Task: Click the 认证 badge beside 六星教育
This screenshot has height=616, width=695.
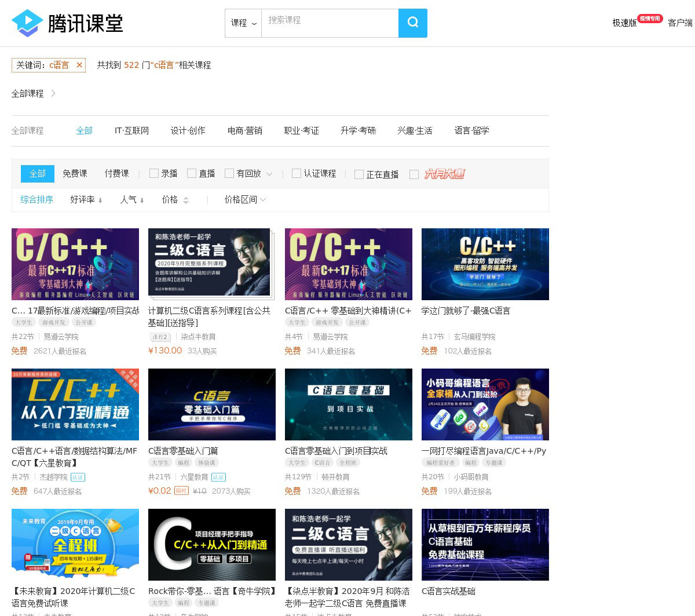Action: tap(218, 477)
